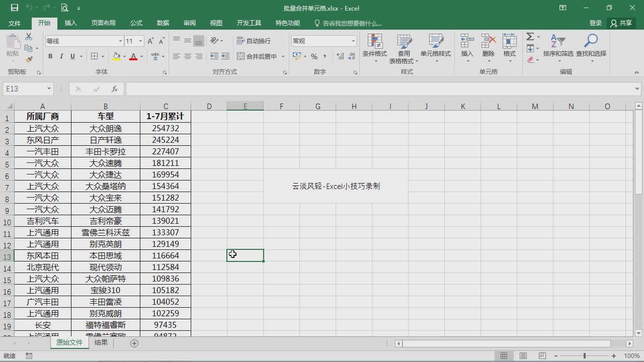Screen dimensions: 644x362
Task: Click the macro record icon in status bar
Action: click(29, 356)
